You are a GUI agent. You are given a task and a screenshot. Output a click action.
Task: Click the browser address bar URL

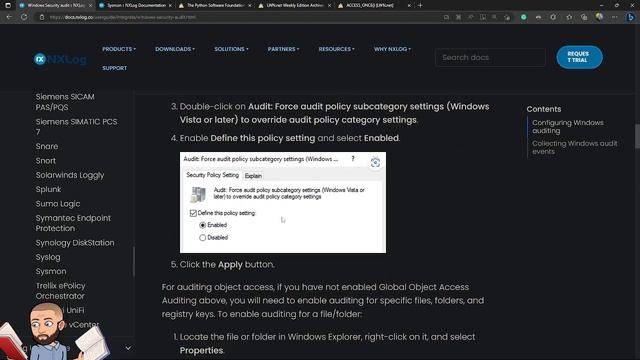tap(122, 17)
